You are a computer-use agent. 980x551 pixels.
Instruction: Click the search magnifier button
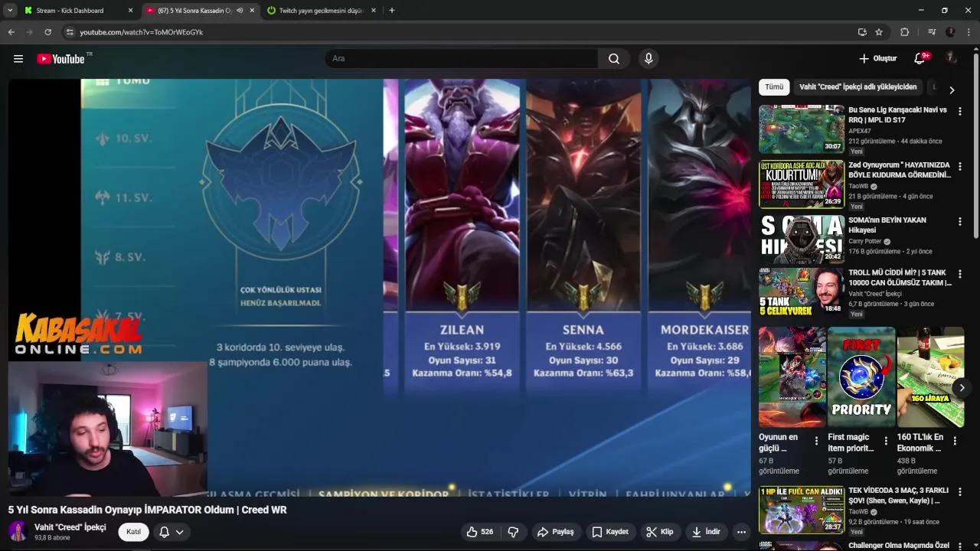(614, 59)
